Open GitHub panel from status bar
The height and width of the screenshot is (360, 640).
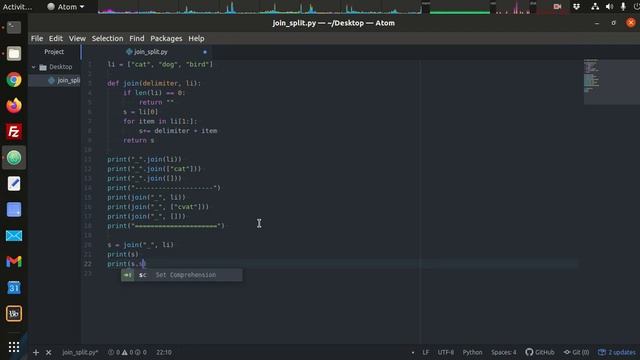(x=540, y=352)
